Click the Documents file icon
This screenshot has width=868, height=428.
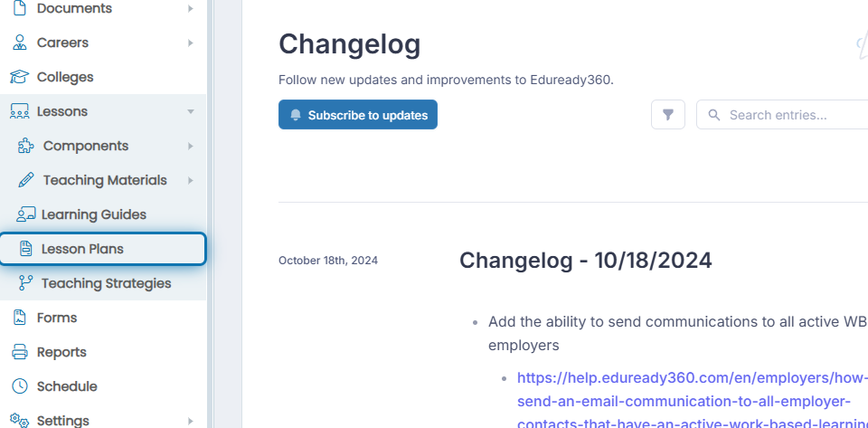[x=19, y=8]
